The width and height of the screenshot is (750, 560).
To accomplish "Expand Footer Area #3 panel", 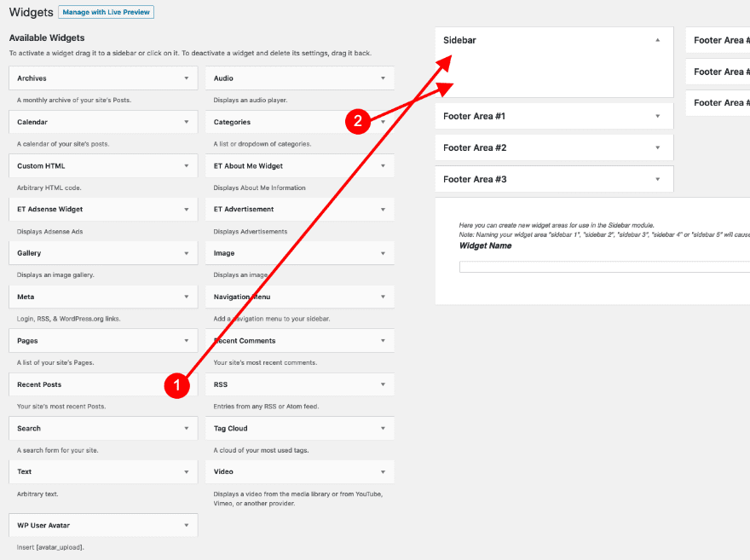I will point(657,179).
